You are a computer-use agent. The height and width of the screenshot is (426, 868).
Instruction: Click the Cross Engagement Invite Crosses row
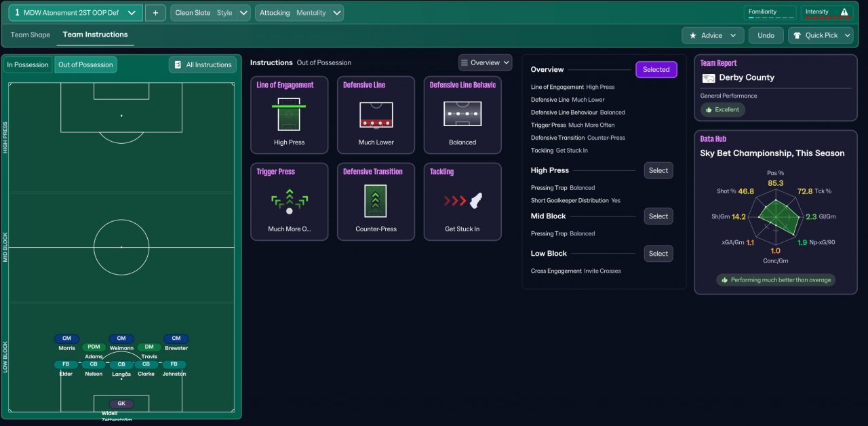click(x=576, y=271)
